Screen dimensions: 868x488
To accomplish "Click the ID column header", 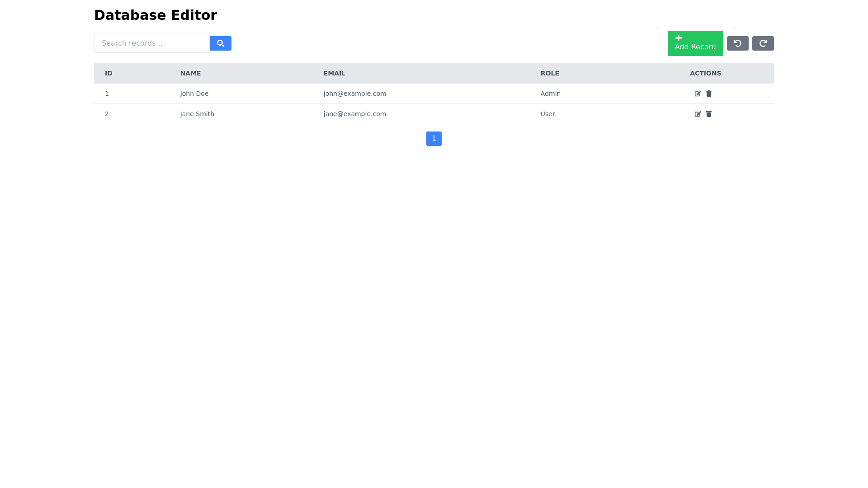I will click(x=108, y=73).
